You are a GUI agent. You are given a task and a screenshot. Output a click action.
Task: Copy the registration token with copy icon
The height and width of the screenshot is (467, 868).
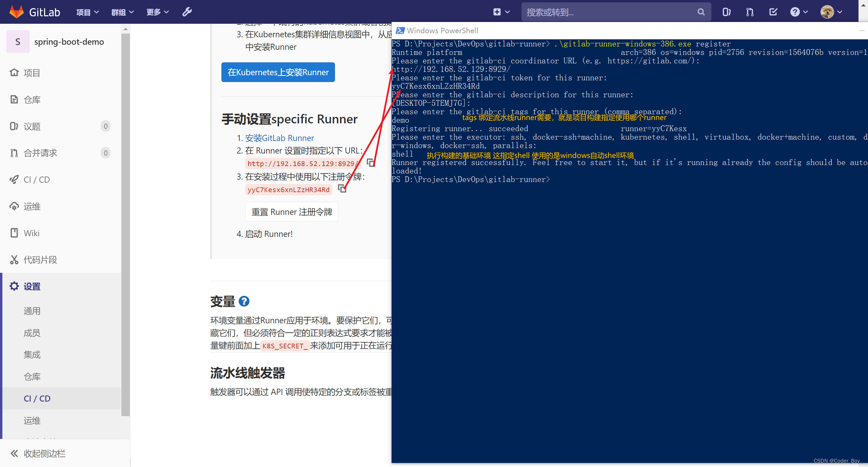pyautogui.click(x=342, y=189)
